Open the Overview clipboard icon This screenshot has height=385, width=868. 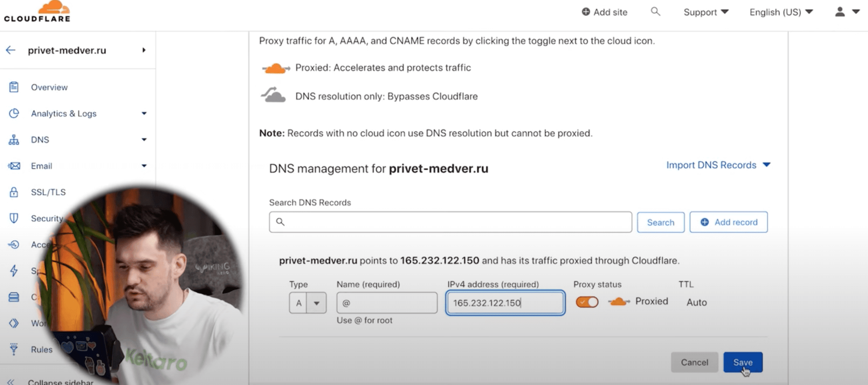point(14,87)
